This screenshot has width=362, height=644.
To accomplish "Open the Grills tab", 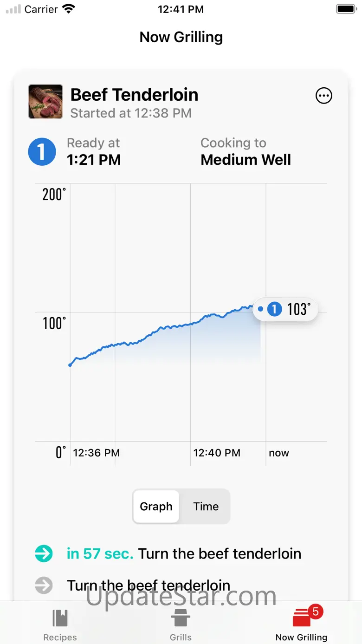I will (181, 624).
